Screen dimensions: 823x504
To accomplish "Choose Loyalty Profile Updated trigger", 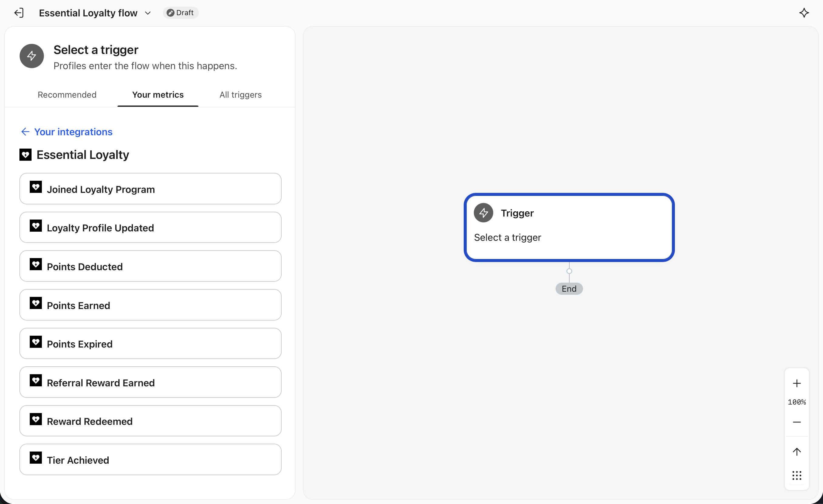I will pyautogui.click(x=150, y=227).
